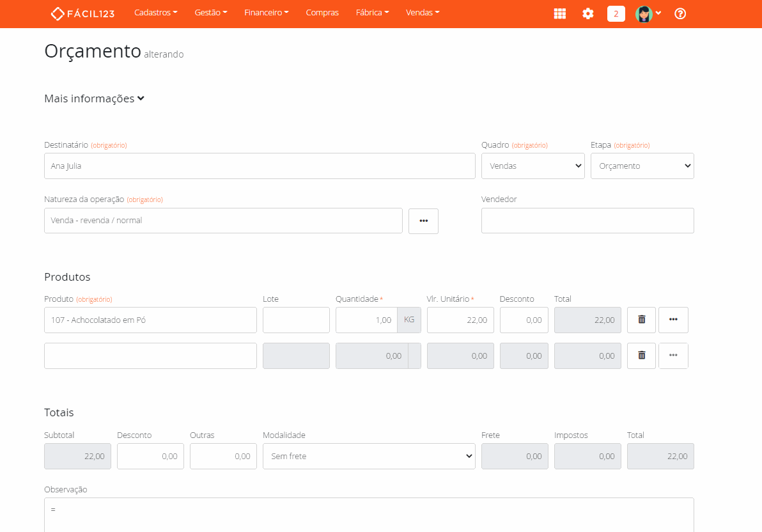Go to the Compras menu item
Viewport: 762px width, 532px height.
322,13
